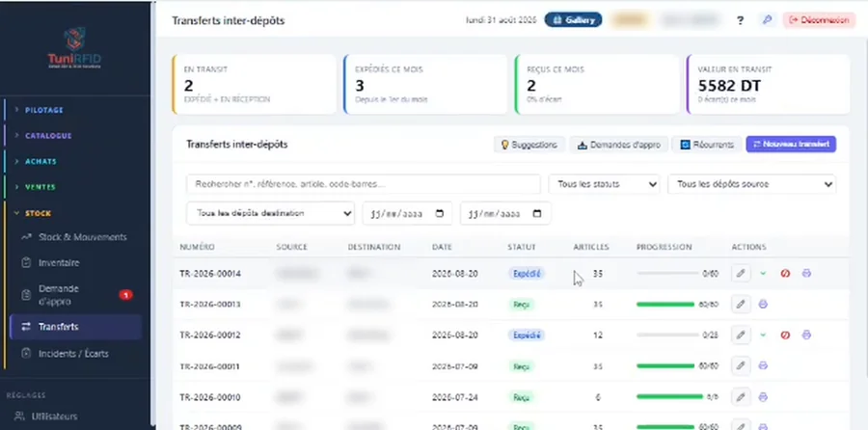Image resolution: width=868 pixels, height=430 pixels.
Task: Click the Suggestions button
Action: click(x=529, y=145)
